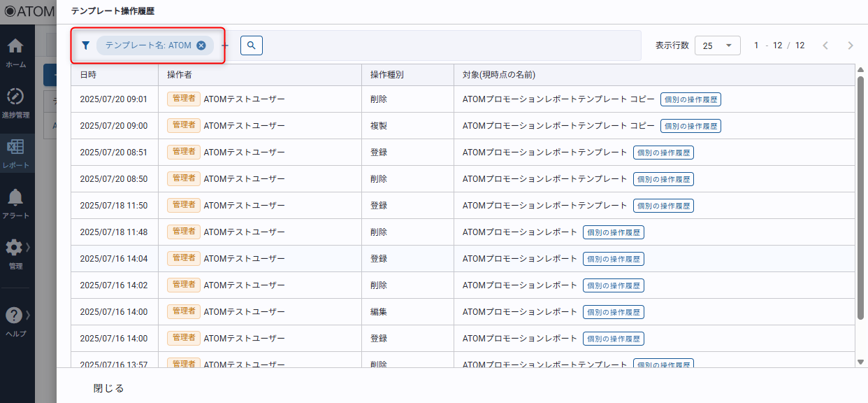Screen dimensions: 868x403
Task: Open the Admin (管理) gear icon
Action: (x=15, y=248)
